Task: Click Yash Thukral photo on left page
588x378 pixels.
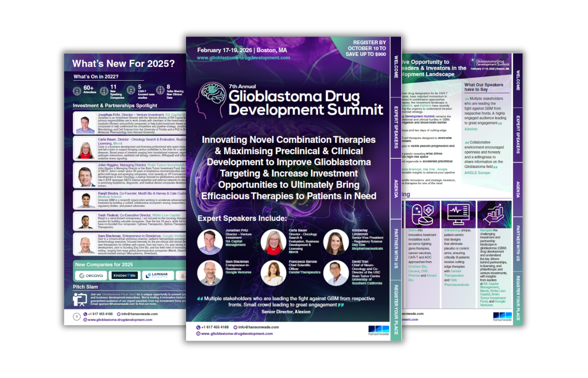Action: coord(85,220)
